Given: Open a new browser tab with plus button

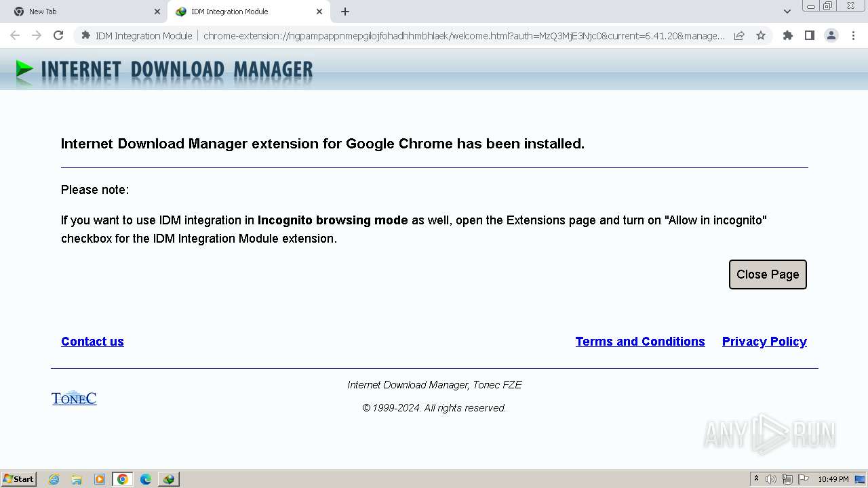Looking at the screenshot, I should tap(345, 12).
